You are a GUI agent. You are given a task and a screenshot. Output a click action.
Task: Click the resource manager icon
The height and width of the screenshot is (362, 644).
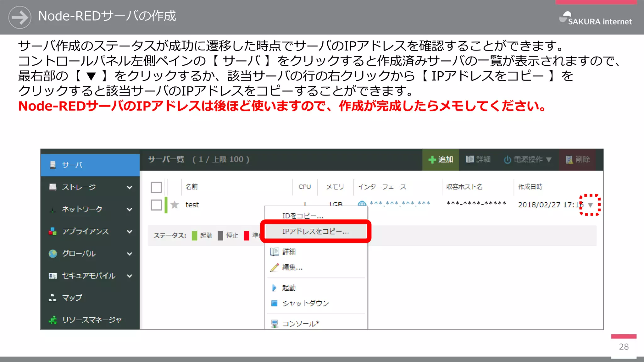point(53,320)
